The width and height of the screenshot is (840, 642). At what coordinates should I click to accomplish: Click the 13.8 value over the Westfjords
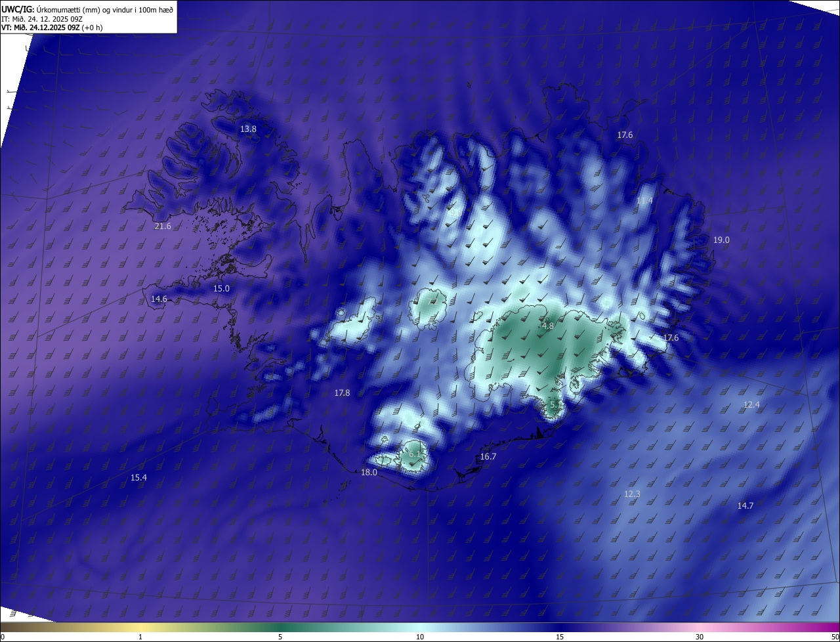pos(248,129)
